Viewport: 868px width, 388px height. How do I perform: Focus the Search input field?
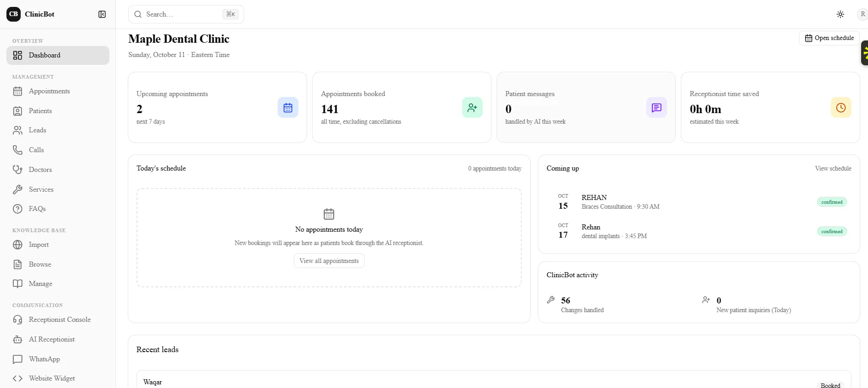[x=186, y=14]
